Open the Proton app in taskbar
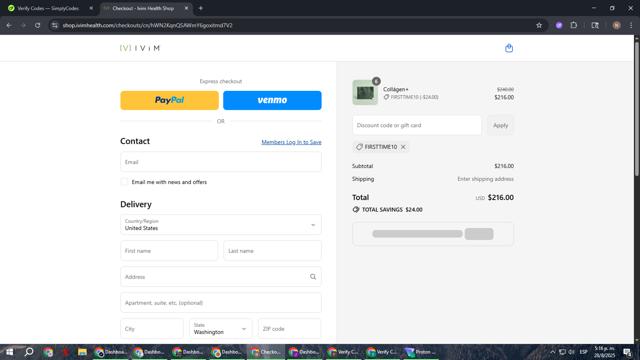Viewport: 640px width, 360px height. point(420,352)
